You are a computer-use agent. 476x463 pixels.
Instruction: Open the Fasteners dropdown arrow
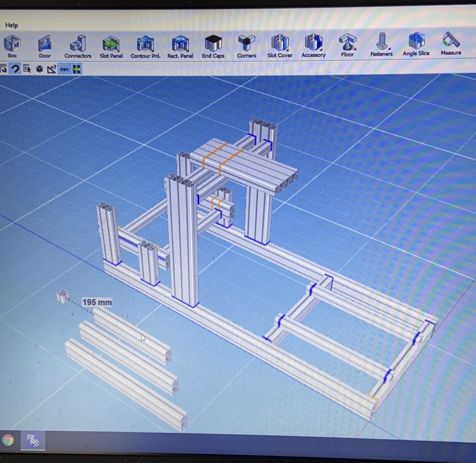[389, 48]
